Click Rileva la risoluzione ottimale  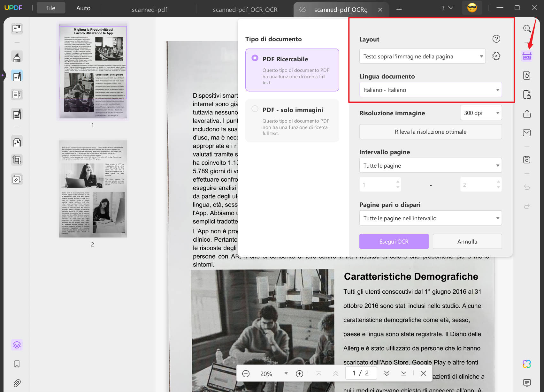pyautogui.click(x=430, y=132)
